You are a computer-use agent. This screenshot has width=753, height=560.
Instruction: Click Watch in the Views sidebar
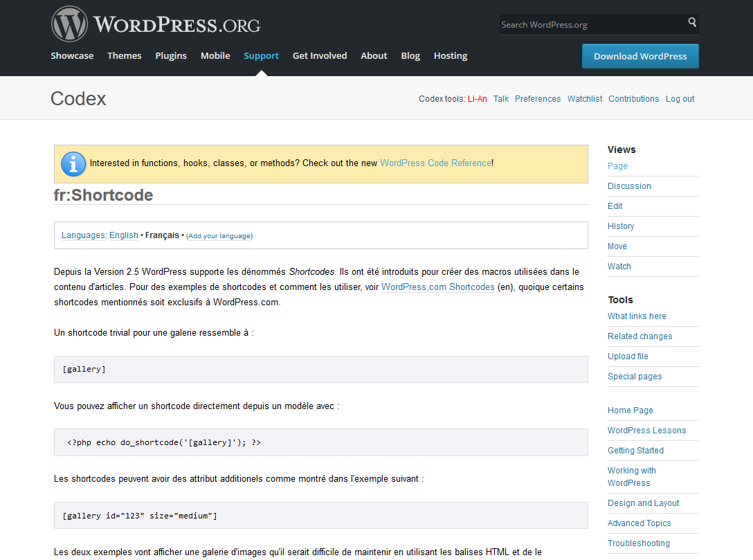coord(619,267)
